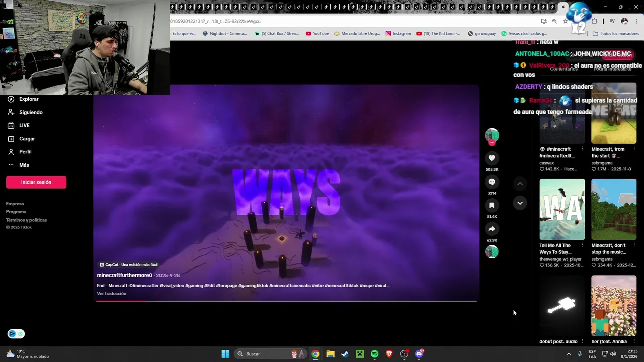Click the CapCut edición más fácil badge
Screen dimensions: 644x362
point(129,265)
